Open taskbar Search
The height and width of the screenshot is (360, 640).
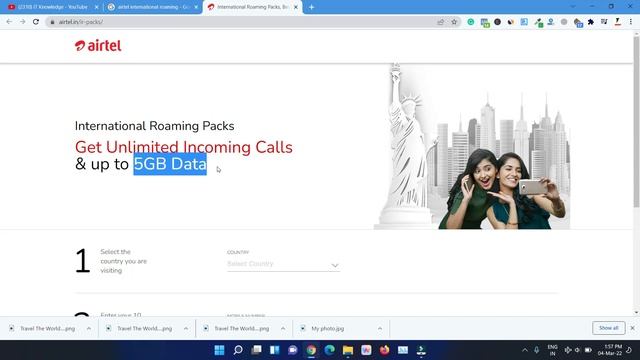238,350
